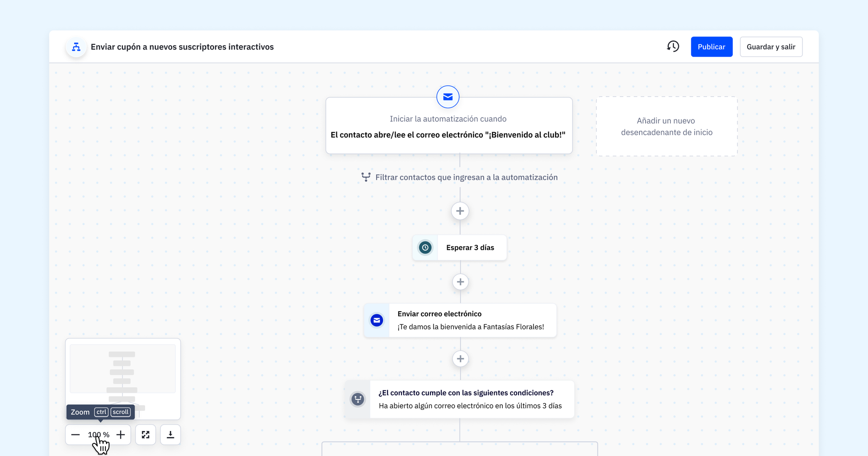Add a new start trigger placeholder

click(666, 127)
